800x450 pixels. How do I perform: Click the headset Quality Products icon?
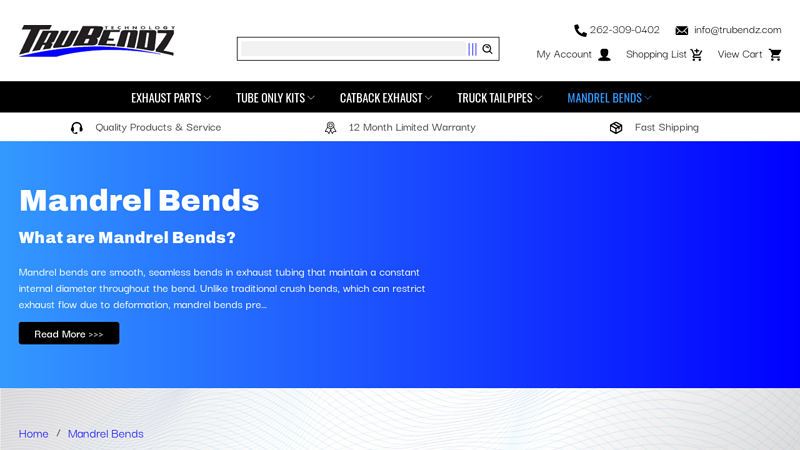pyautogui.click(x=77, y=128)
